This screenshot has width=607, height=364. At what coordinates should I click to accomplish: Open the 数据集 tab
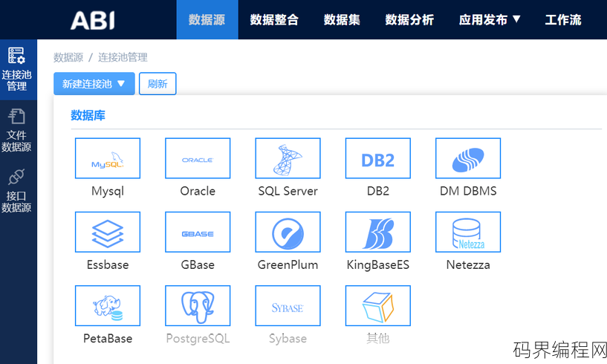click(342, 20)
